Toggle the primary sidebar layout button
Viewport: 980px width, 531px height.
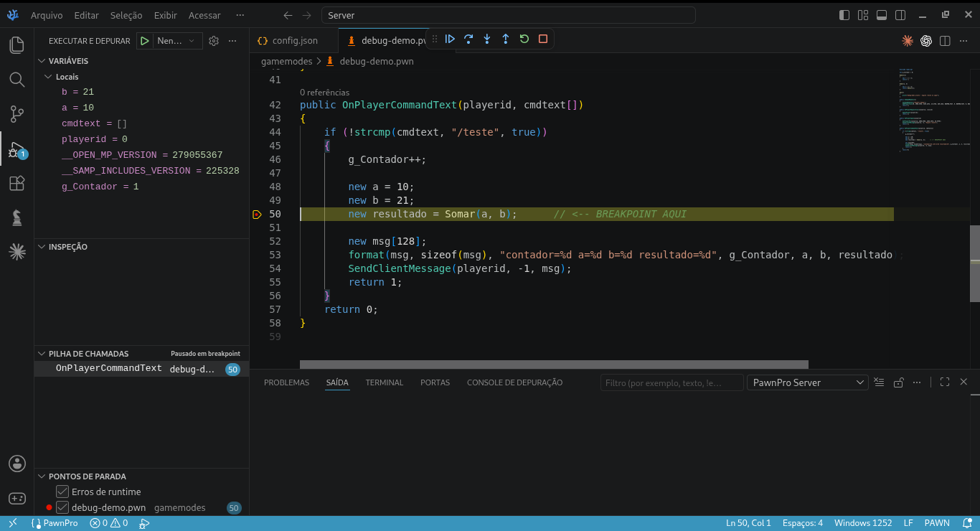point(844,15)
